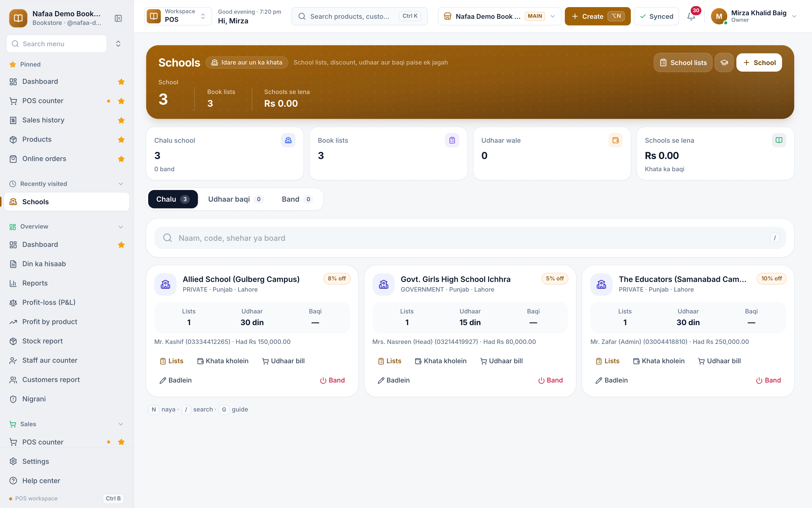Open Profit-loss (P&L) sidebar item
The height and width of the screenshot is (508, 812).
coord(66,302)
